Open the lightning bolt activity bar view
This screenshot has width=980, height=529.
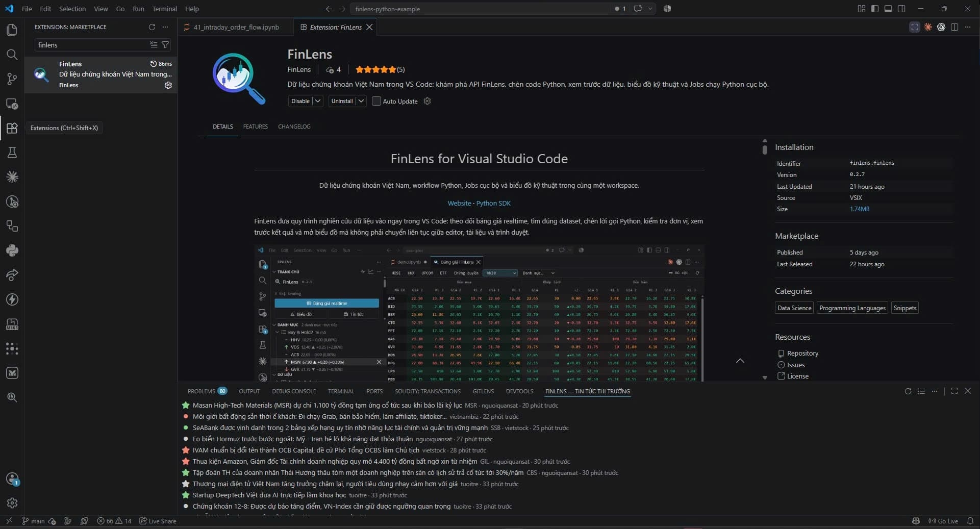click(x=12, y=299)
